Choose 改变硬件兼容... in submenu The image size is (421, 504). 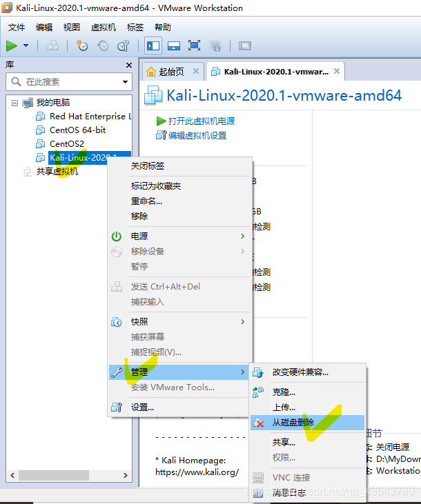coord(300,372)
